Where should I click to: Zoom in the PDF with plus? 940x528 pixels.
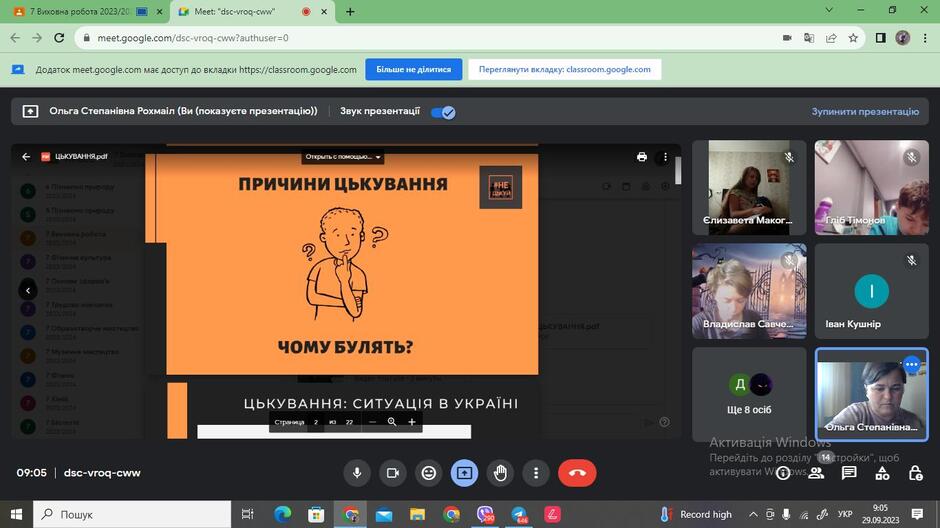point(412,422)
